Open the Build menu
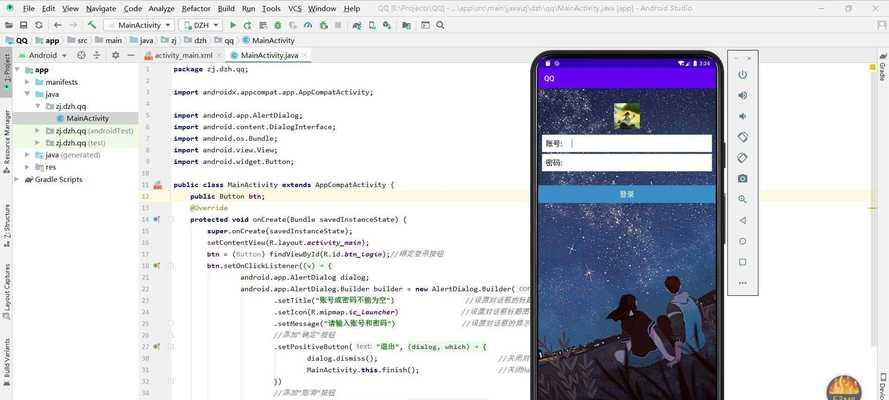Screen dimensions: 889x400 pos(226,8)
